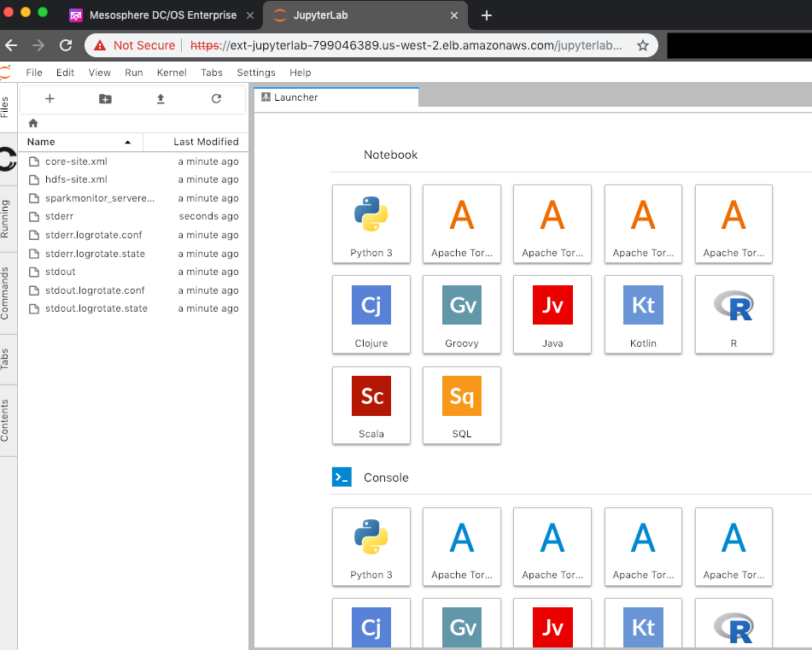Open a new browser tab
Viewport: 812px width, 650px height.
point(487,15)
